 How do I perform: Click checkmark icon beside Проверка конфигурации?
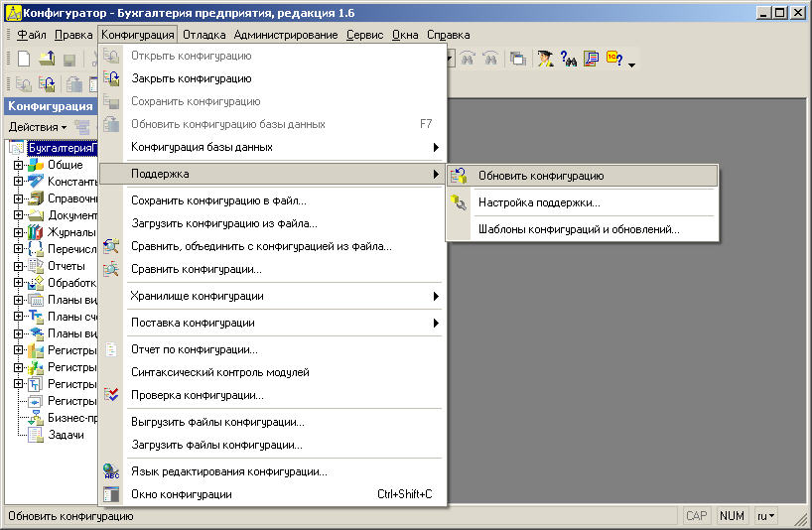click(111, 395)
